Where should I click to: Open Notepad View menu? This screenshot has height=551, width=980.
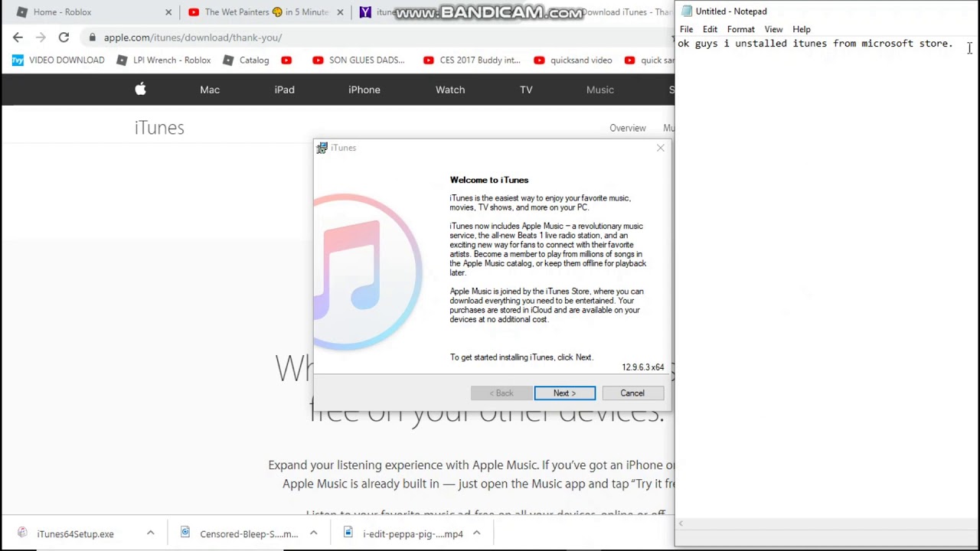tap(773, 29)
